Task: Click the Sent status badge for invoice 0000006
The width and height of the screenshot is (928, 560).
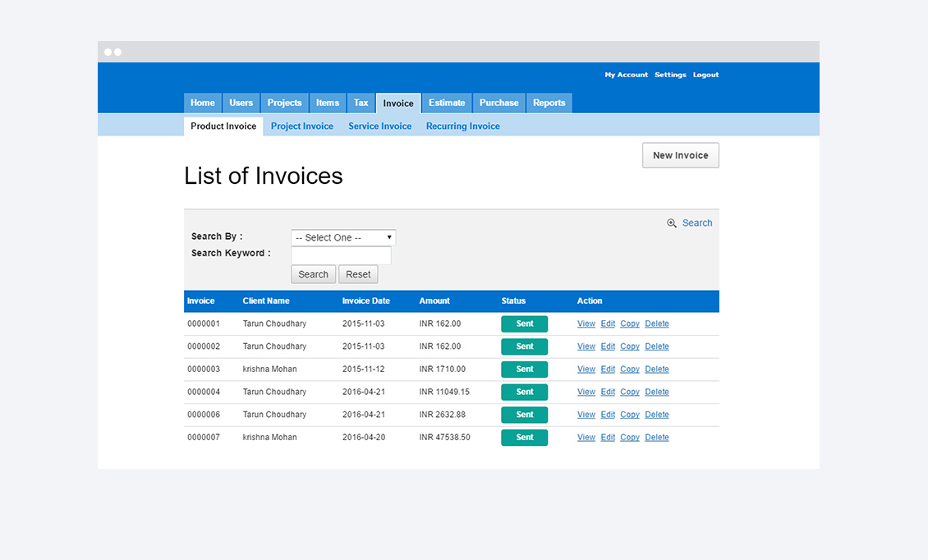Action: 524,415
